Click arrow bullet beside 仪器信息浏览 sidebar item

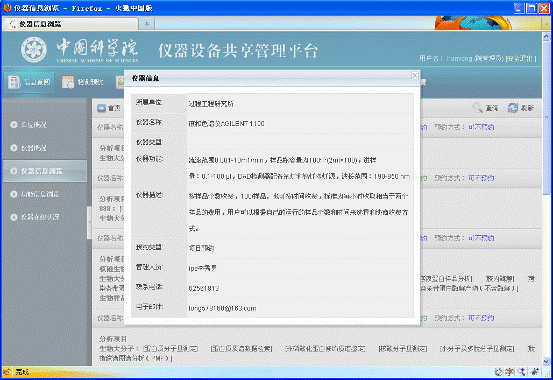(14, 171)
